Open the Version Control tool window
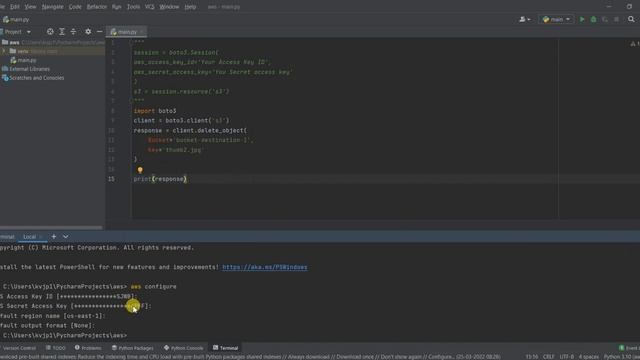The width and height of the screenshot is (640, 360). point(18,348)
